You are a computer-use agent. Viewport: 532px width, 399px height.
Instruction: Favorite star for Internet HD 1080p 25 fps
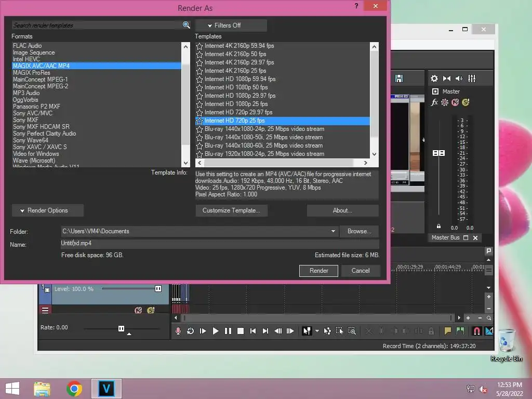(199, 104)
